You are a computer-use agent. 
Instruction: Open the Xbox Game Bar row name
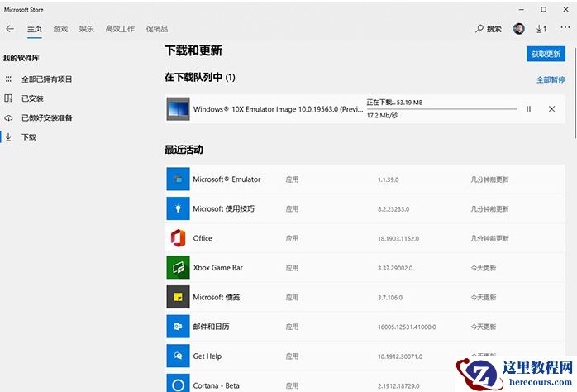point(218,268)
